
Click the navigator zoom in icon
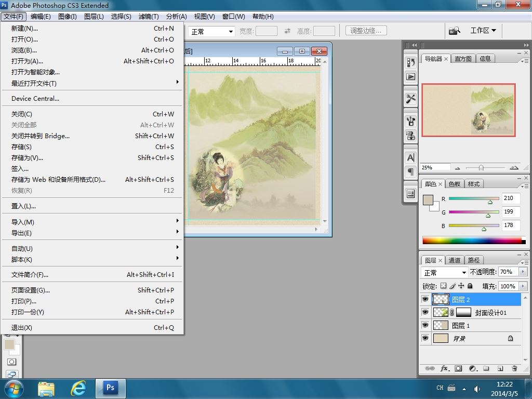click(x=514, y=168)
